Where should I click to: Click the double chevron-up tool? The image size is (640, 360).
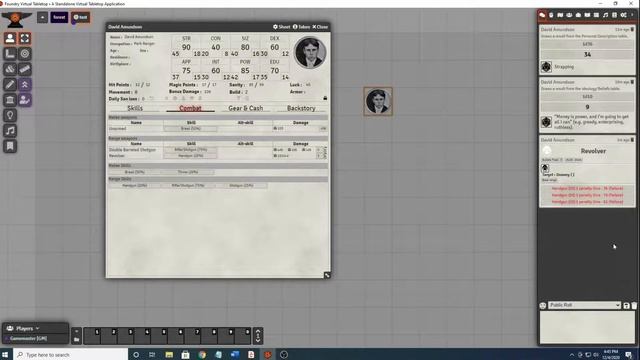25,84
